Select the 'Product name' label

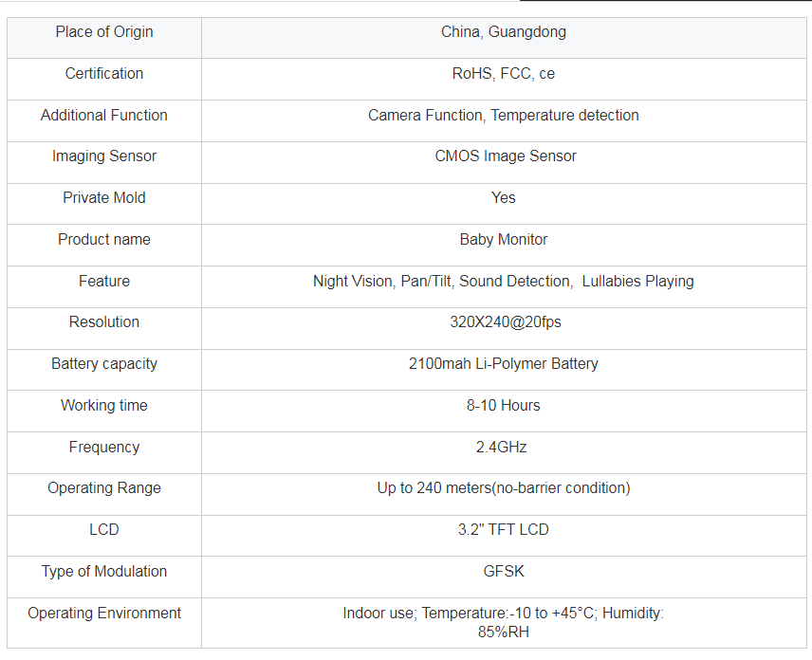coord(104,239)
